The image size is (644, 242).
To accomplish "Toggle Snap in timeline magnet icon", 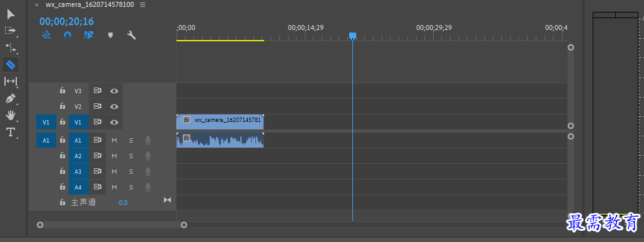I will point(68,35).
